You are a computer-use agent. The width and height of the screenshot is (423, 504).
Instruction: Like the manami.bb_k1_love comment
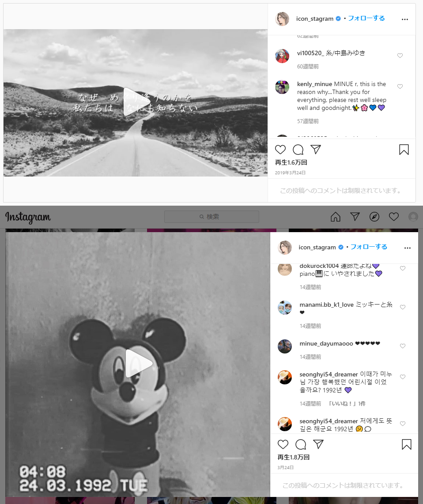pos(402,307)
